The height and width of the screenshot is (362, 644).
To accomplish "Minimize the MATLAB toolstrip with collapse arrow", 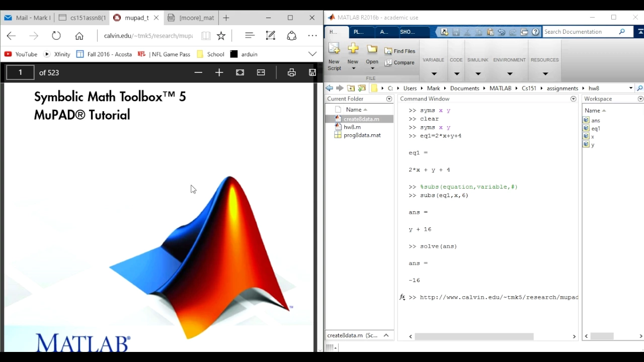I will 640,32.
